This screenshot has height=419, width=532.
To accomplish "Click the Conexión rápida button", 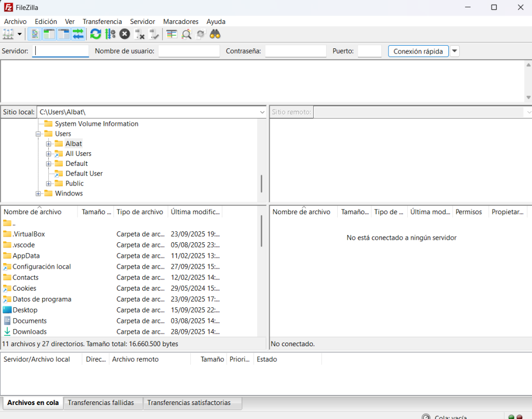I will pos(418,51).
